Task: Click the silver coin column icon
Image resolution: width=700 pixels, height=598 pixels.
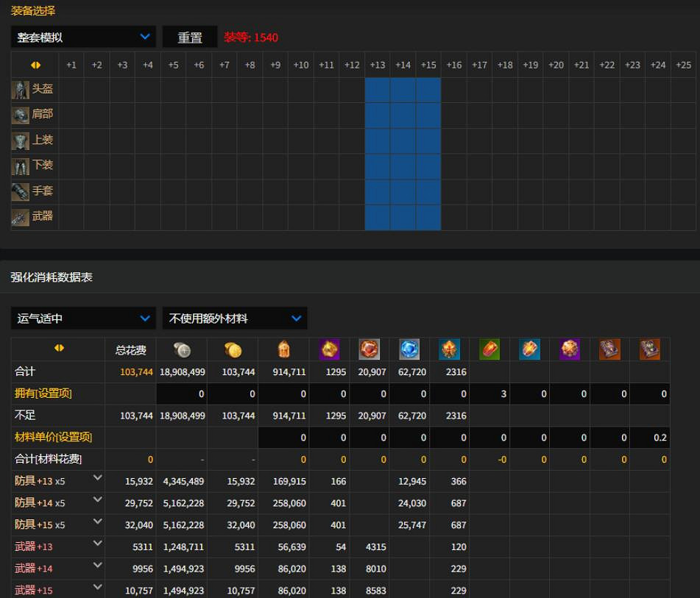Action: pyautogui.click(x=182, y=349)
